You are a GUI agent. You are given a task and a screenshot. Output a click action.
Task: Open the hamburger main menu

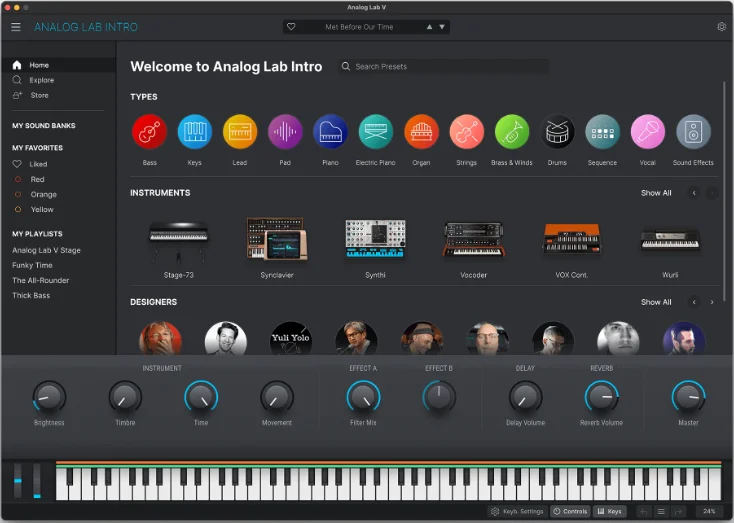click(x=16, y=27)
